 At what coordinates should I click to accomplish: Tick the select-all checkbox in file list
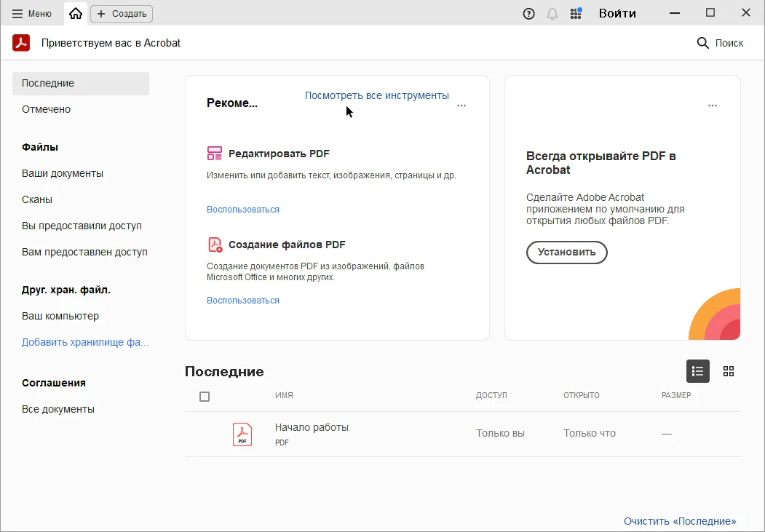coord(205,397)
